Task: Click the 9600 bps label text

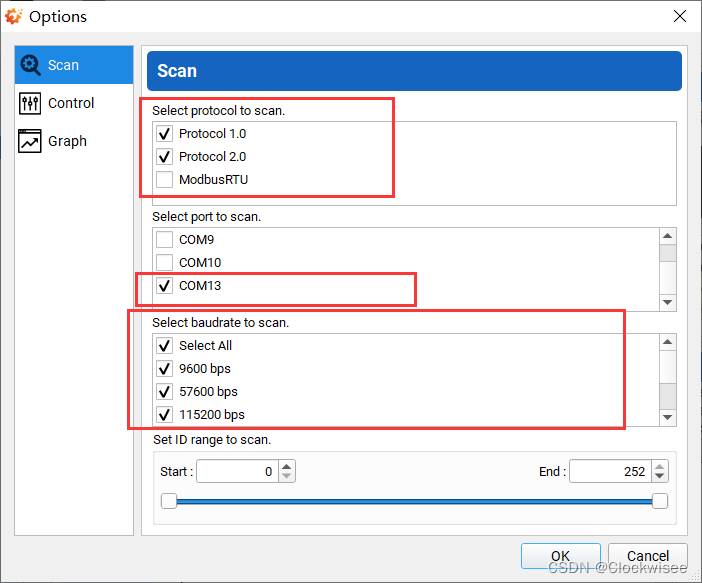Action: [205, 369]
